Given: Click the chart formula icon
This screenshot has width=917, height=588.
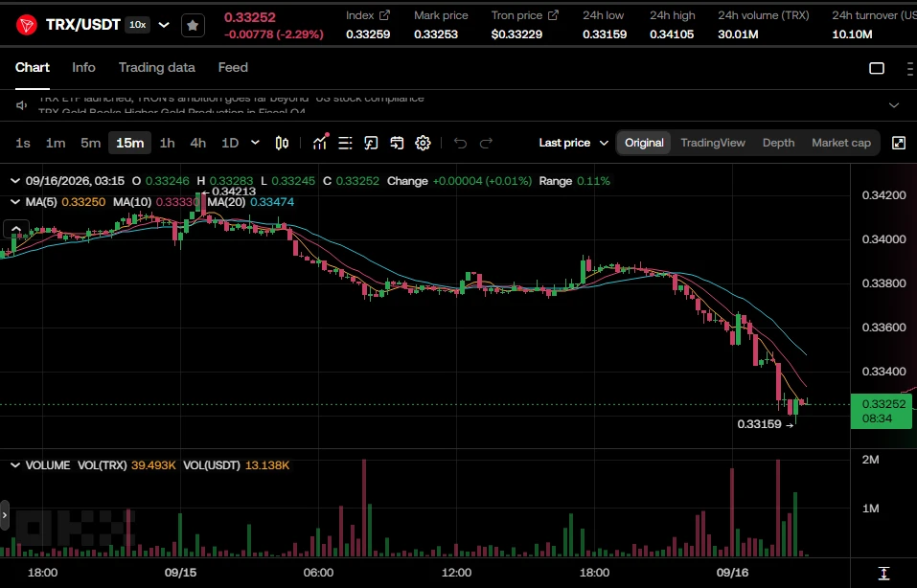Looking at the screenshot, I should coord(371,143).
